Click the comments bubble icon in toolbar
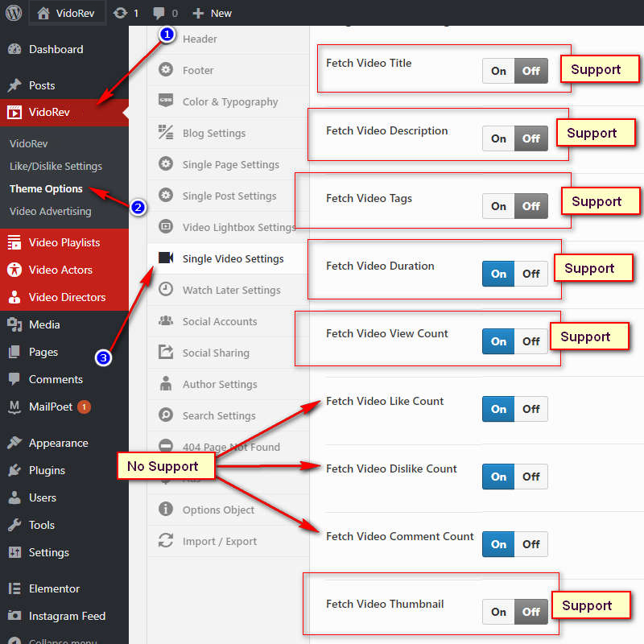The width and height of the screenshot is (644, 644). click(x=159, y=13)
